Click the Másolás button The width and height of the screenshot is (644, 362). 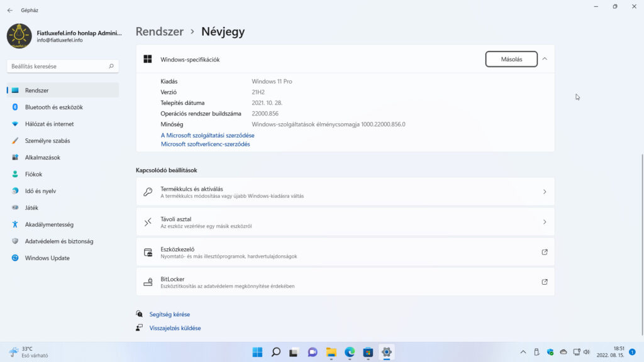coord(511,59)
